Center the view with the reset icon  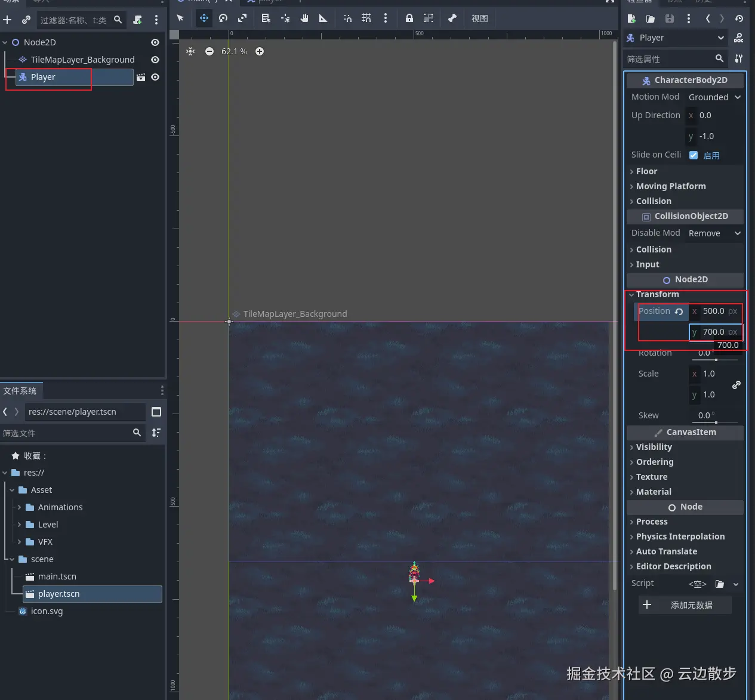190,51
